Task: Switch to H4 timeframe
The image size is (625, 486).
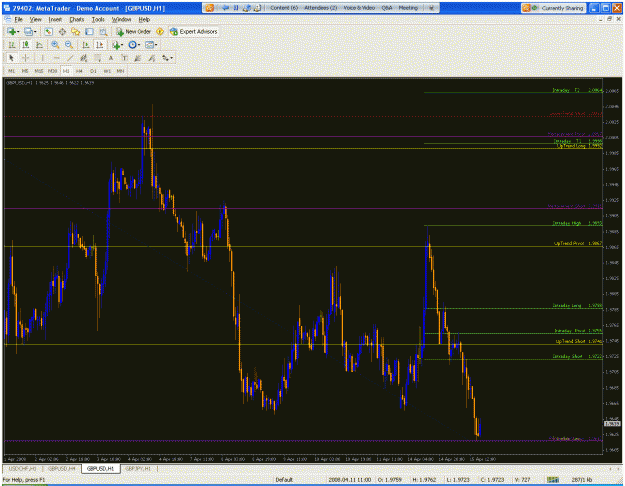Action: (x=79, y=71)
